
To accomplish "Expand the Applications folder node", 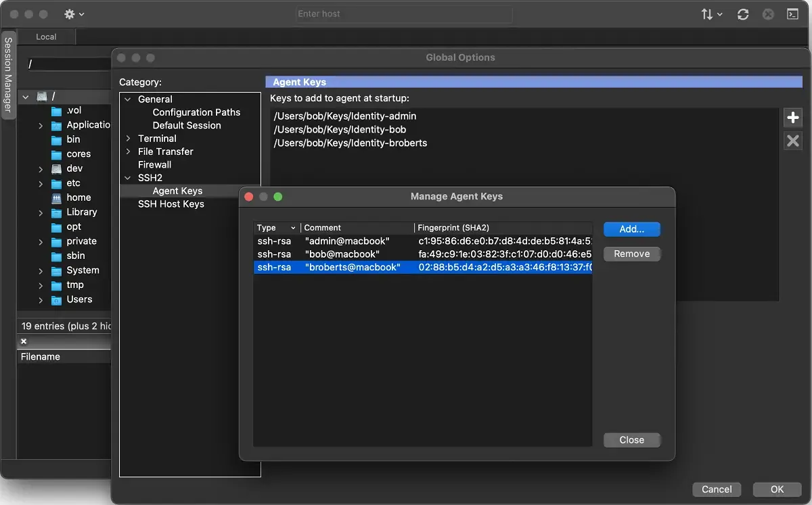I will coord(41,126).
